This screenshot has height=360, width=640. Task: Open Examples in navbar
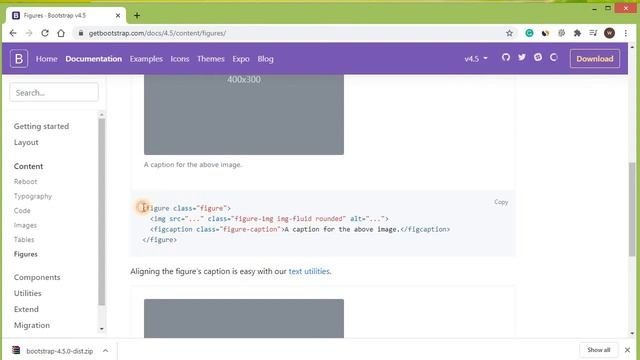(x=146, y=59)
